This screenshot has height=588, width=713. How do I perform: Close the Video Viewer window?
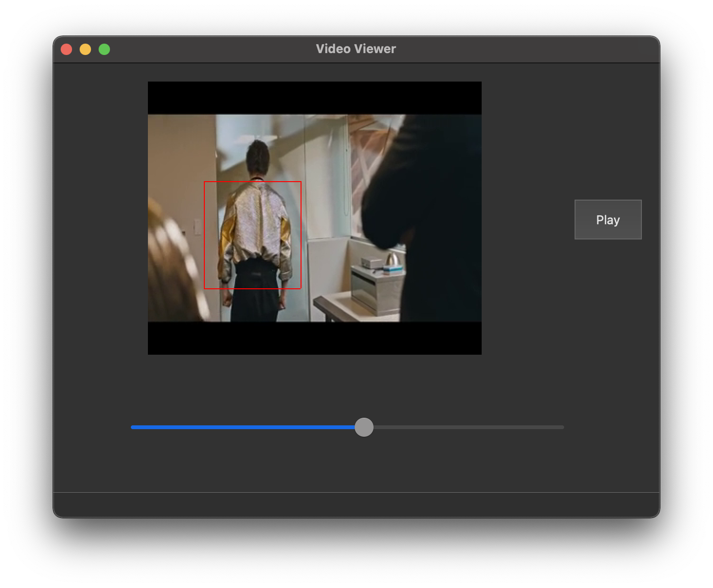tap(66, 49)
